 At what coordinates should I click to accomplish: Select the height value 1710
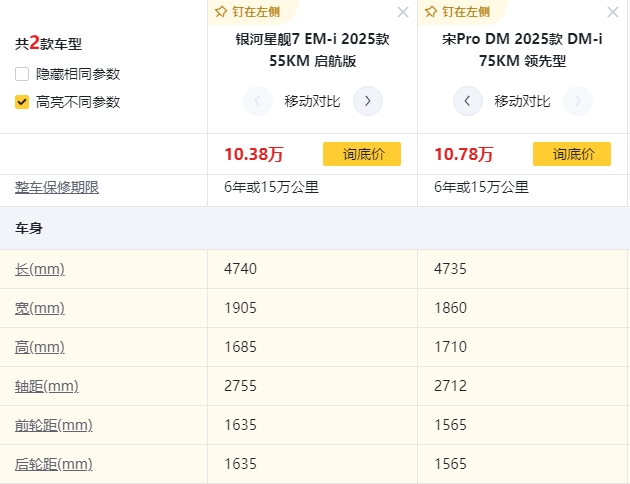450,347
